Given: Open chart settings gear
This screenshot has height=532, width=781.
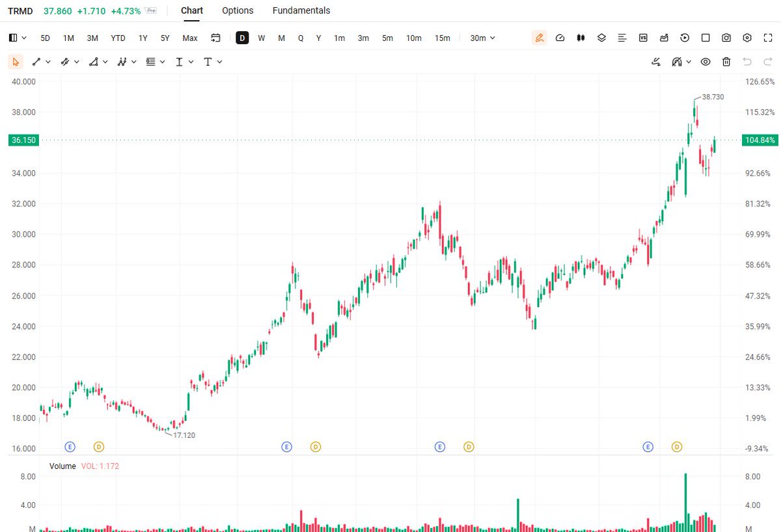Looking at the screenshot, I should click(747, 38).
